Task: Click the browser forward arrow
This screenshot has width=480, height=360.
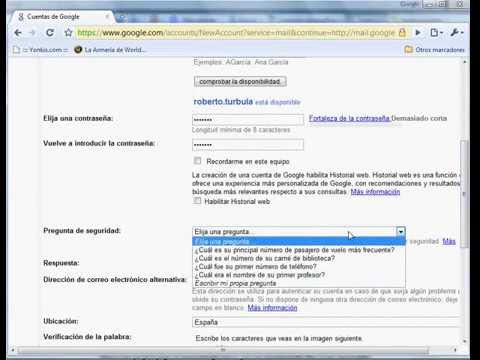Action: point(32,33)
